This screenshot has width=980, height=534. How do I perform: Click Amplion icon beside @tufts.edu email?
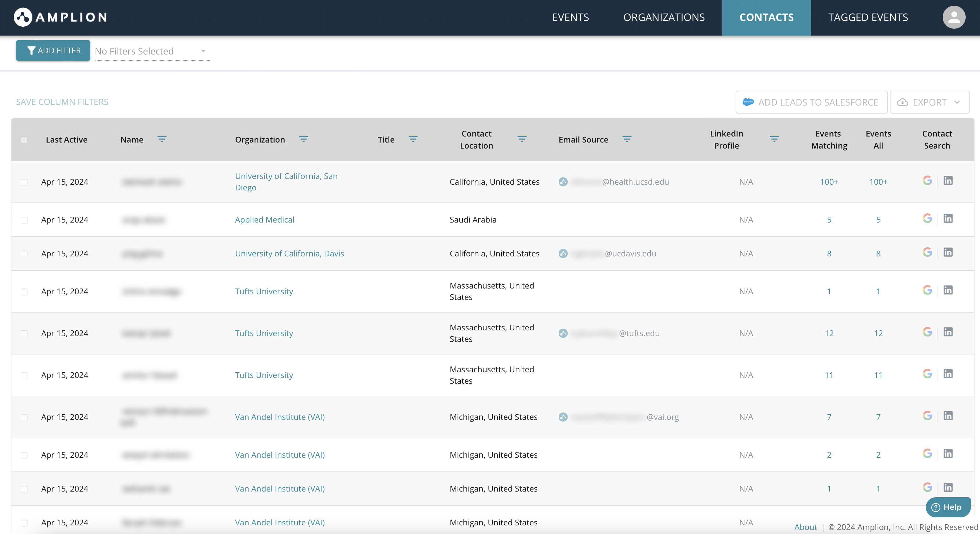[x=563, y=334]
